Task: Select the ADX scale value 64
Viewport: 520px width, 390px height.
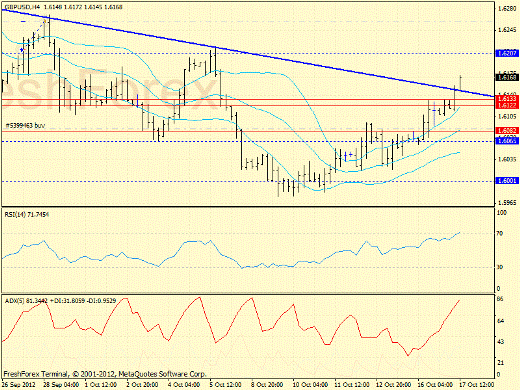Action: click(x=500, y=321)
